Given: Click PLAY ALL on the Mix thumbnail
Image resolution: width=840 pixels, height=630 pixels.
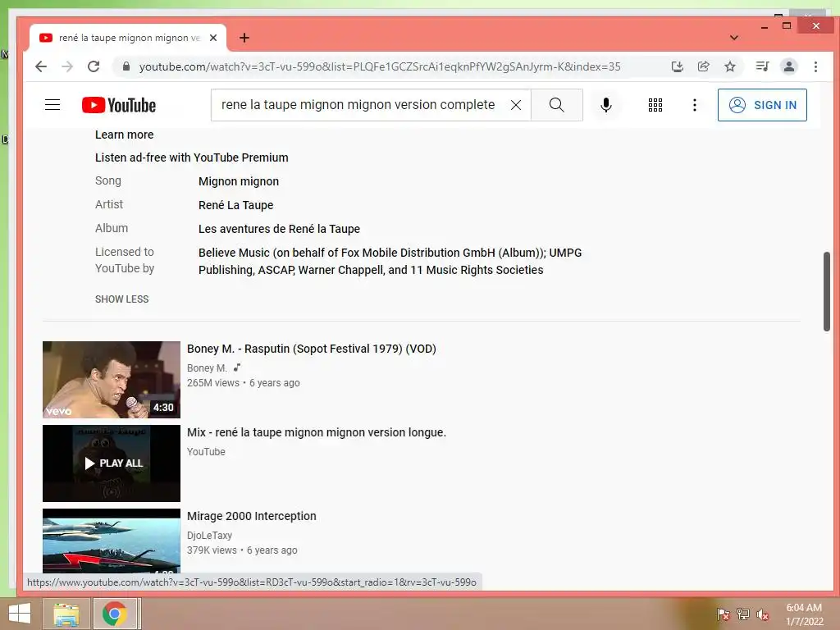Looking at the screenshot, I should pos(112,463).
